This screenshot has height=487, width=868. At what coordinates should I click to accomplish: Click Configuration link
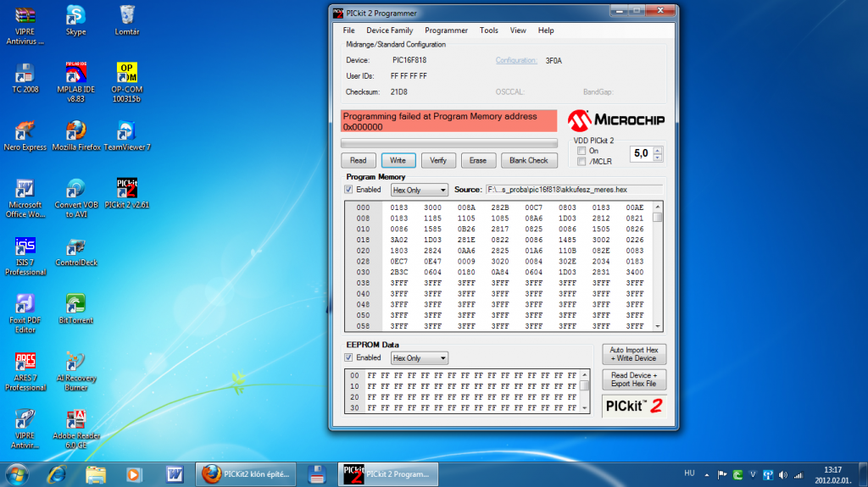(516, 60)
